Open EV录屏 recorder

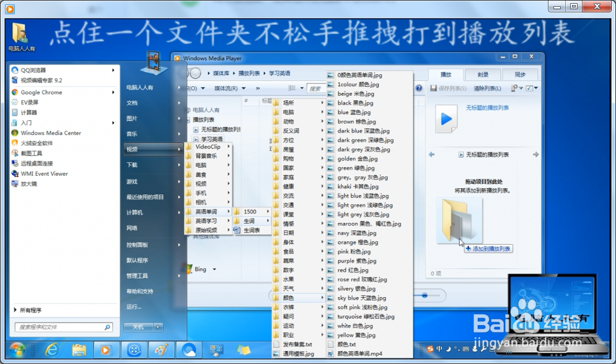pos(30,102)
